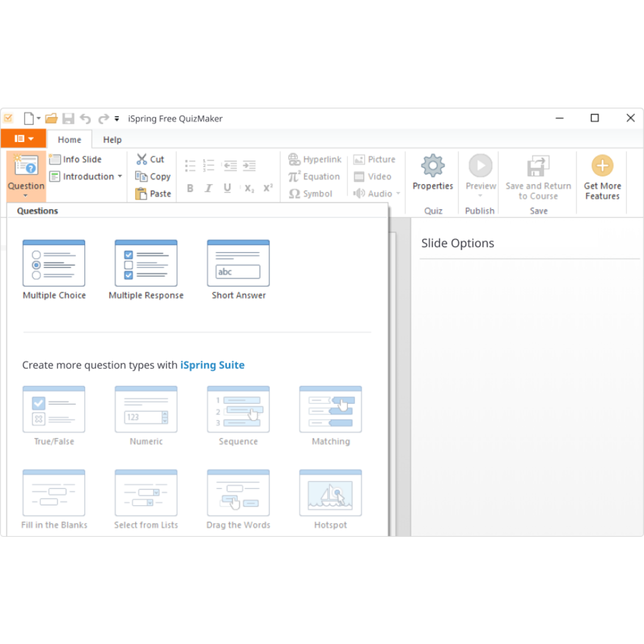
Task: Toggle Underline text formatting
Action: pyautogui.click(x=227, y=188)
